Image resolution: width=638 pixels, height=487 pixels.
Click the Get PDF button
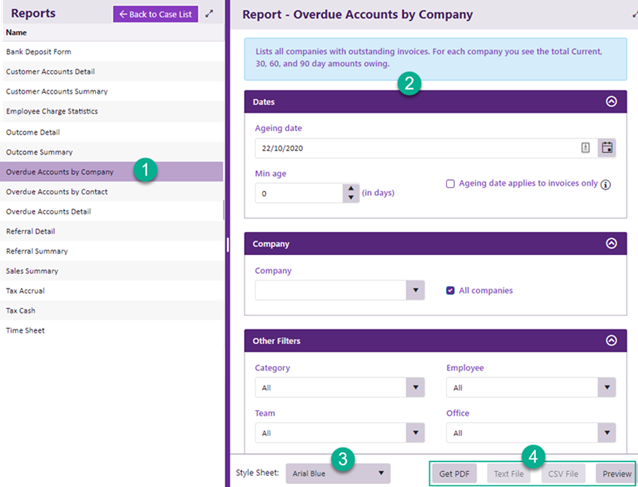tap(455, 473)
